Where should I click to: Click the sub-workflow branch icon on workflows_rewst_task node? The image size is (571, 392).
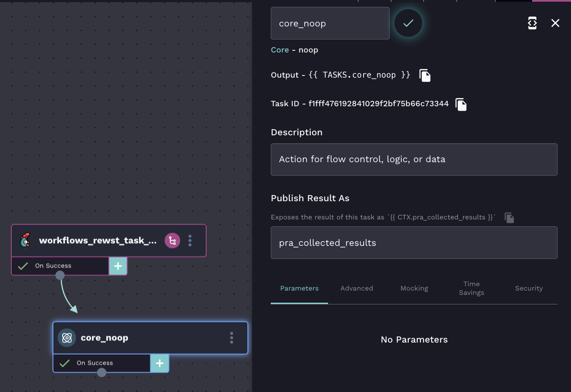172,241
